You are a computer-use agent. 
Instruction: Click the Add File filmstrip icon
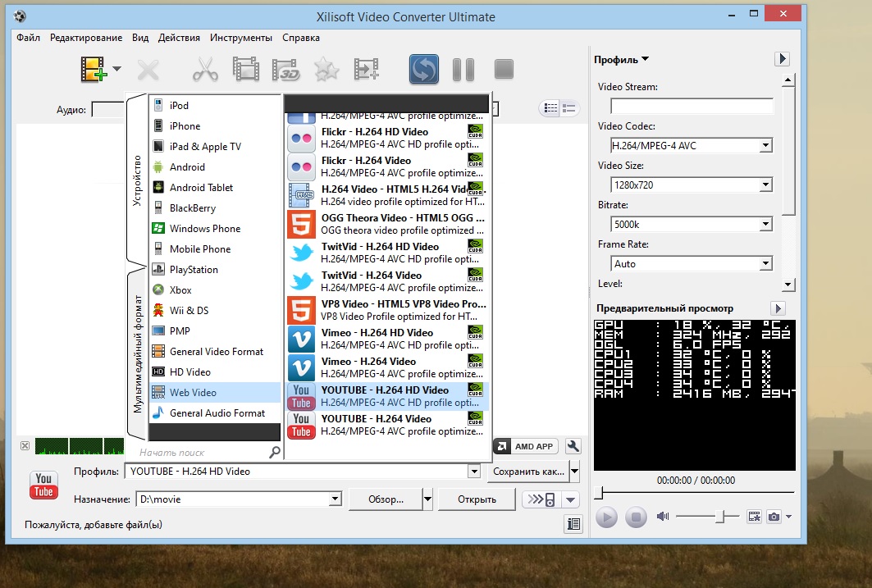coord(94,70)
